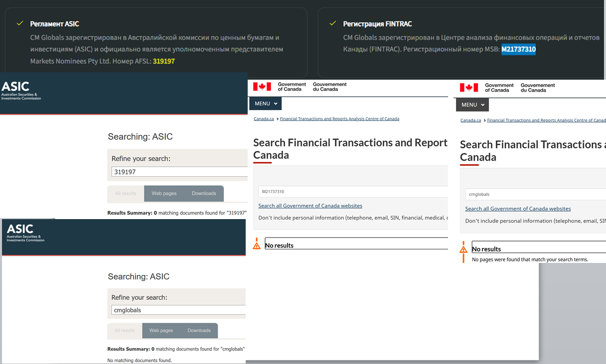Click the warning icon beside No results under M21737310
Screen dimensions: 606x364
[x=257, y=244]
